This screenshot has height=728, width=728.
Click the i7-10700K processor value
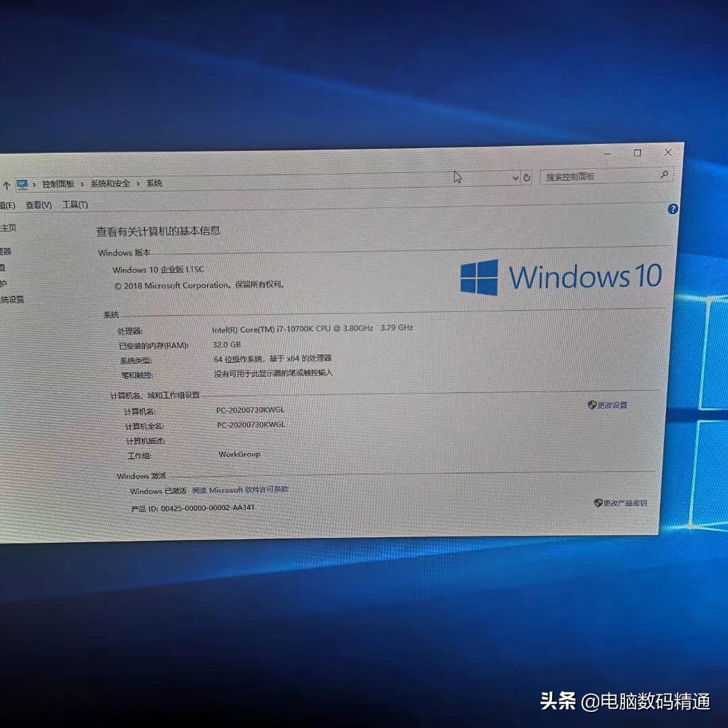coord(313,328)
